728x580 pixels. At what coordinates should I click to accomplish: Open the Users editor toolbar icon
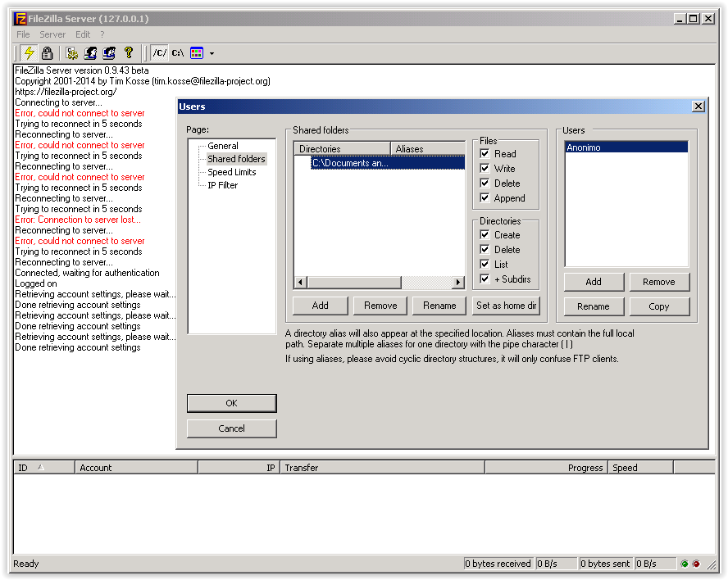(90, 53)
